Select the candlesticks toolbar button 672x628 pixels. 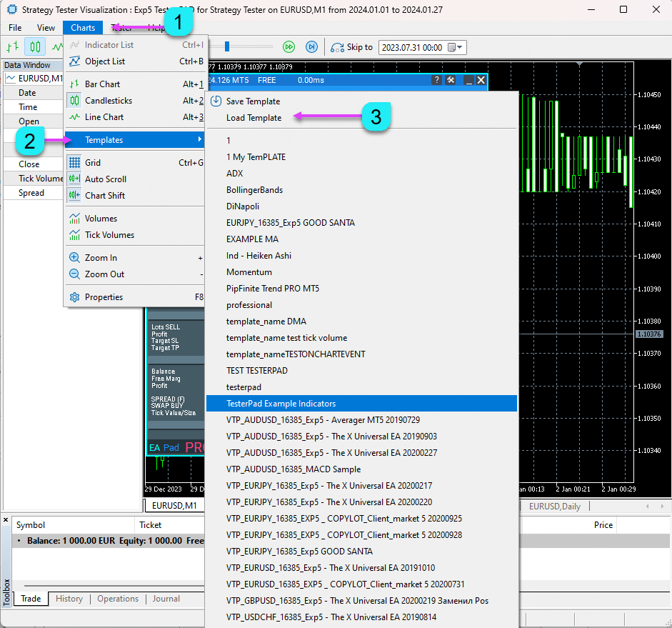(x=35, y=46)
